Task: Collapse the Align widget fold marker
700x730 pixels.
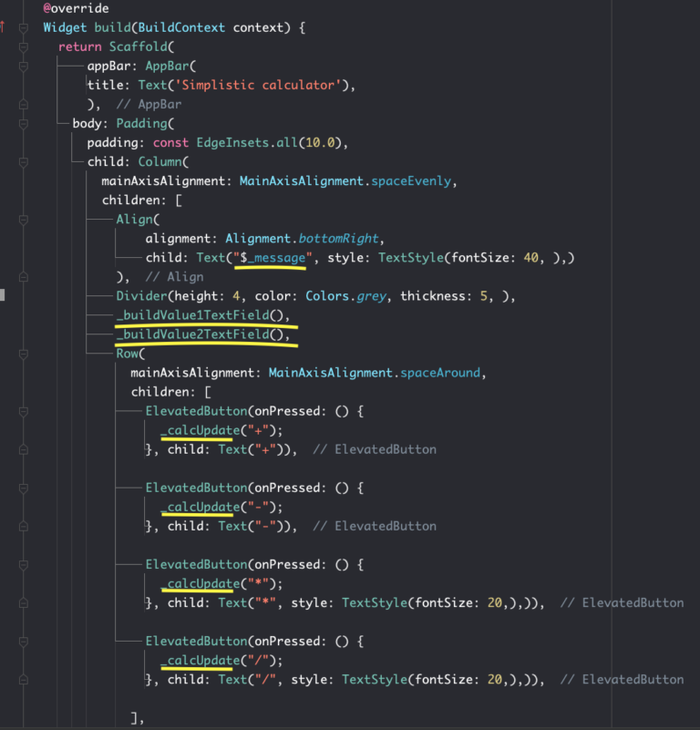Action: pyautogui.click(x=24, y=220)
